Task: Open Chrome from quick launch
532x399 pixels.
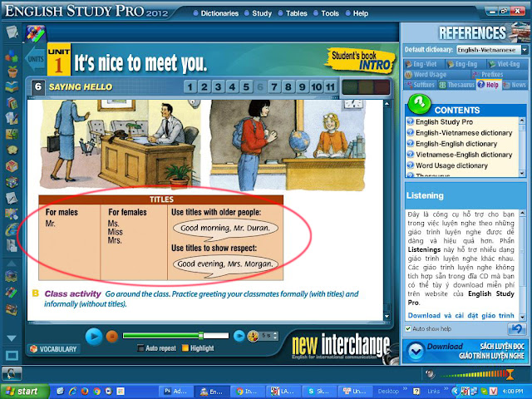Action: pyautogui.click(x=96, y=392)
